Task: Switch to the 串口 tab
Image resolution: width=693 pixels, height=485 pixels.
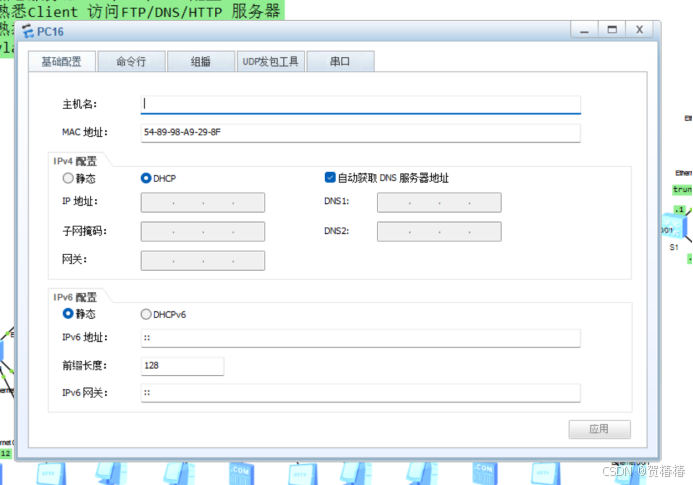Action: click(341, 62)
